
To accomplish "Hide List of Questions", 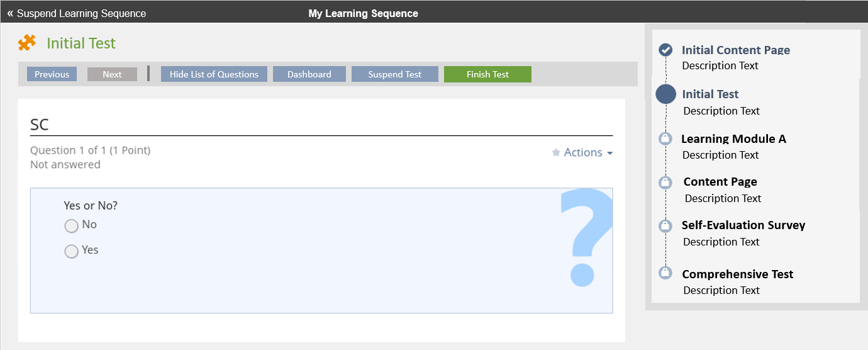I will tap(214, 74).
